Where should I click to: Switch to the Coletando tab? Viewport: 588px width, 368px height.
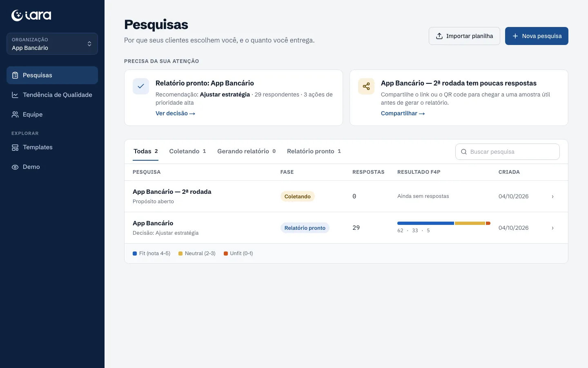coord(187,151)
